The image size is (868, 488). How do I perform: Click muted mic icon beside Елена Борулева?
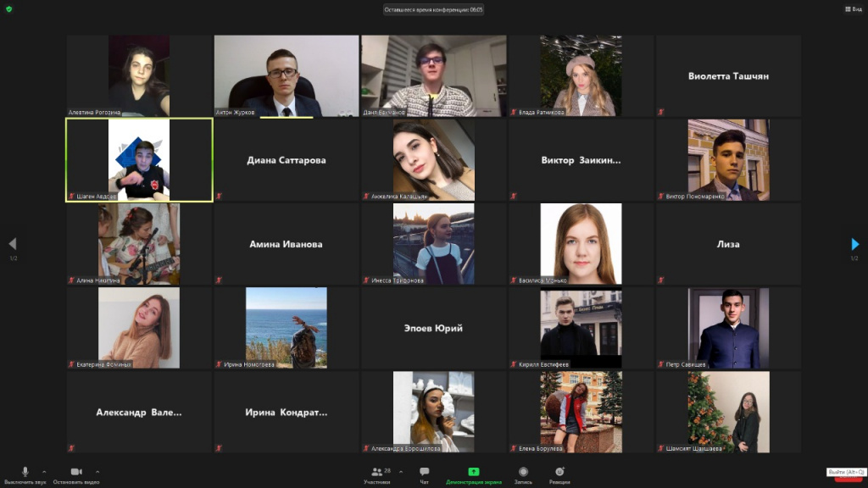coord(513,448)
